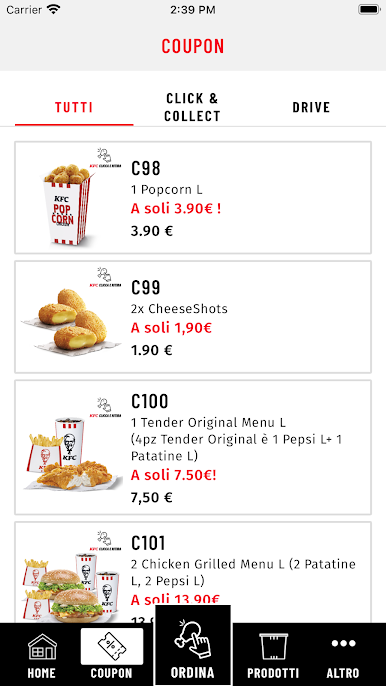Select the Popcorn bucket image
Viewport: 386px width, 686px height.
69,205
